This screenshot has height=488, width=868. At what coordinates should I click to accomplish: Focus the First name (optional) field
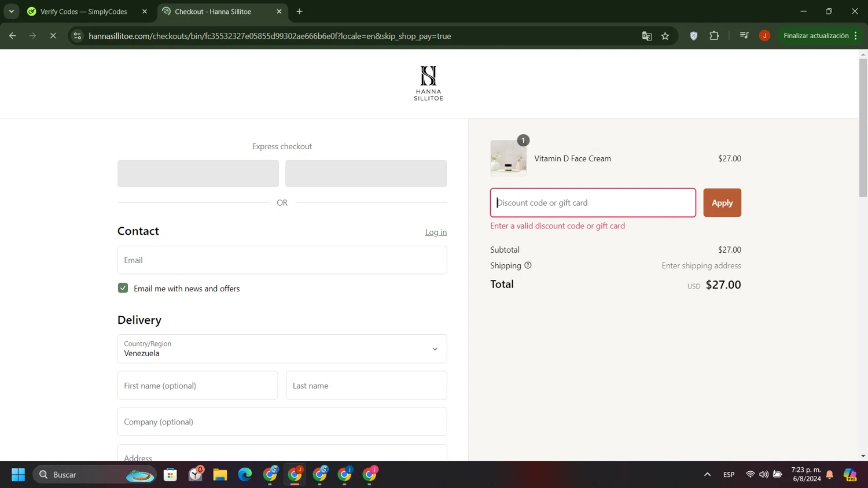(197, 386)
